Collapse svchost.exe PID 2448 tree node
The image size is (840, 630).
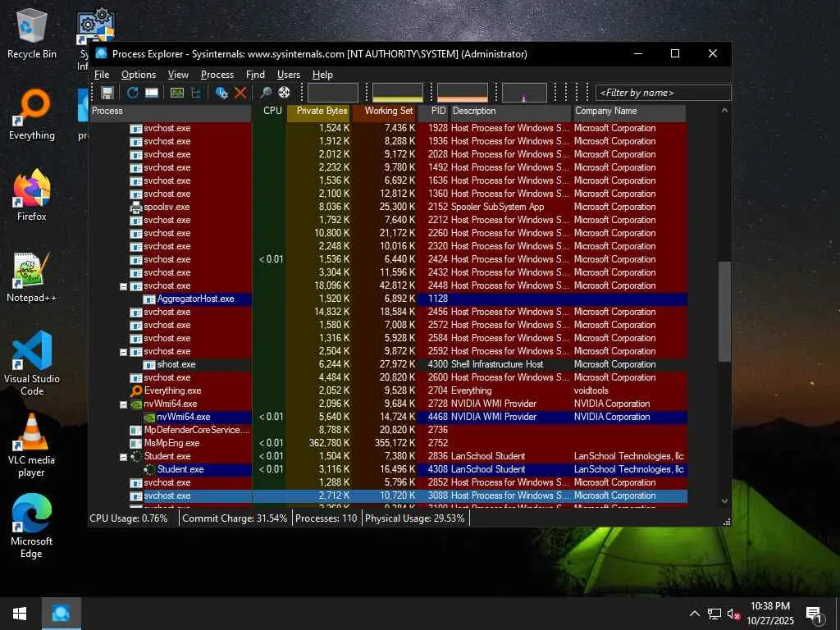click(x=123, y=286)
